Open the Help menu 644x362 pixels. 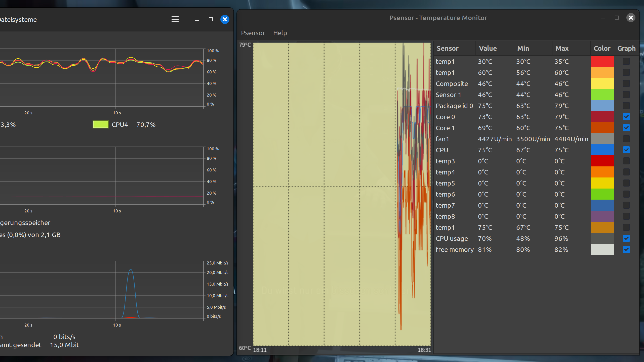(x=280, y=33)
